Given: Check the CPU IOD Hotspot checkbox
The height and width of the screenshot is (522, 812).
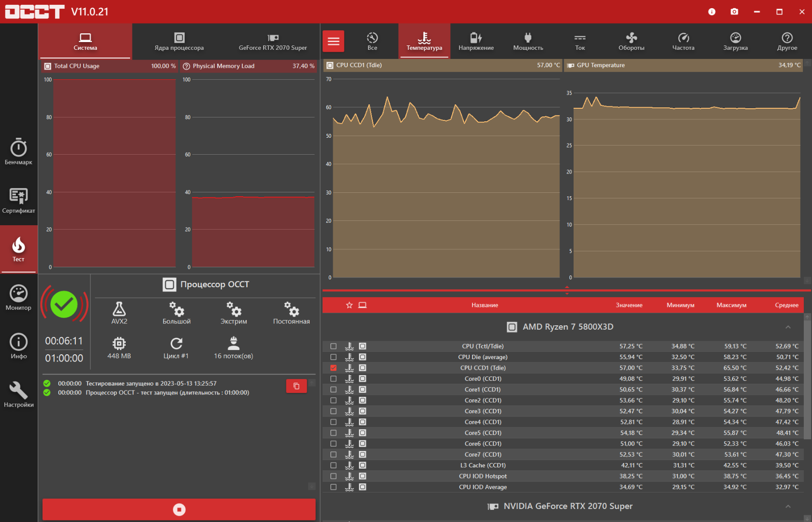Looking at the screenshot, I should pyautogui.click(x=333, y=476).
